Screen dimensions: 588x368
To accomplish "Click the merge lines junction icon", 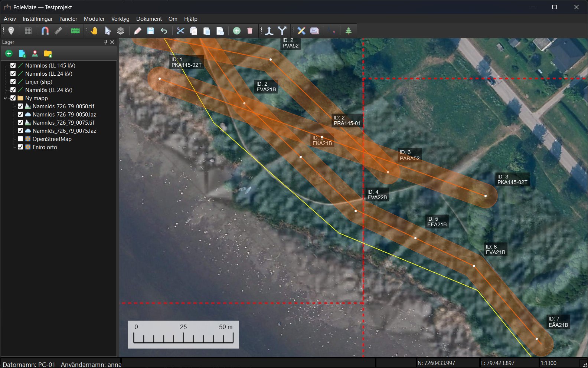I will tap(269, 31).
